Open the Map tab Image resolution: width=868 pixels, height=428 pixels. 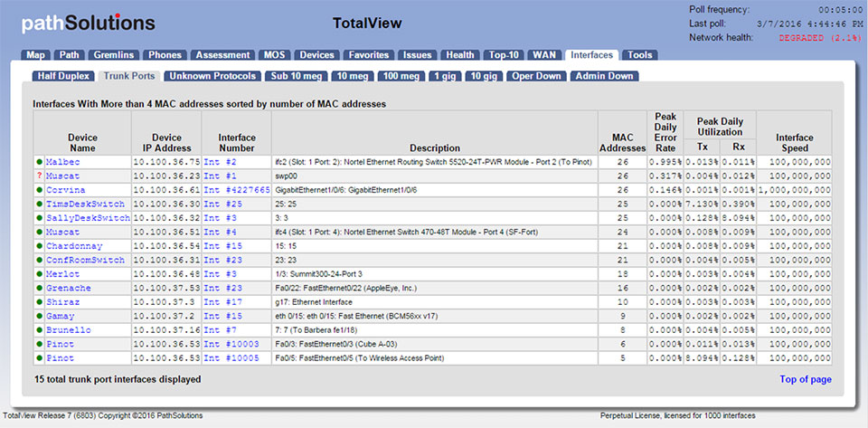[x=36, y=55]
